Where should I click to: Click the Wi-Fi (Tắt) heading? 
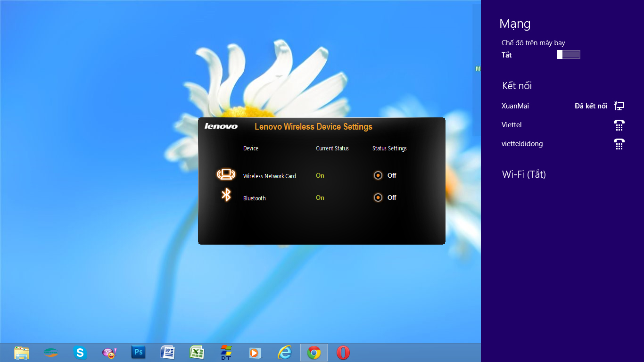pyautogui.click(x=524, y=174)
